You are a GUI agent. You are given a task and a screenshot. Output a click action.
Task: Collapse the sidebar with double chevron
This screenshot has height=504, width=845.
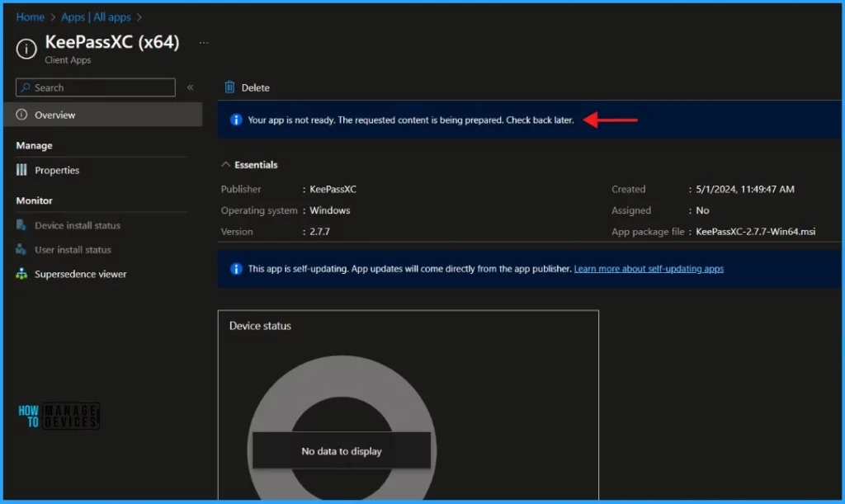click(x=191, y=87)
